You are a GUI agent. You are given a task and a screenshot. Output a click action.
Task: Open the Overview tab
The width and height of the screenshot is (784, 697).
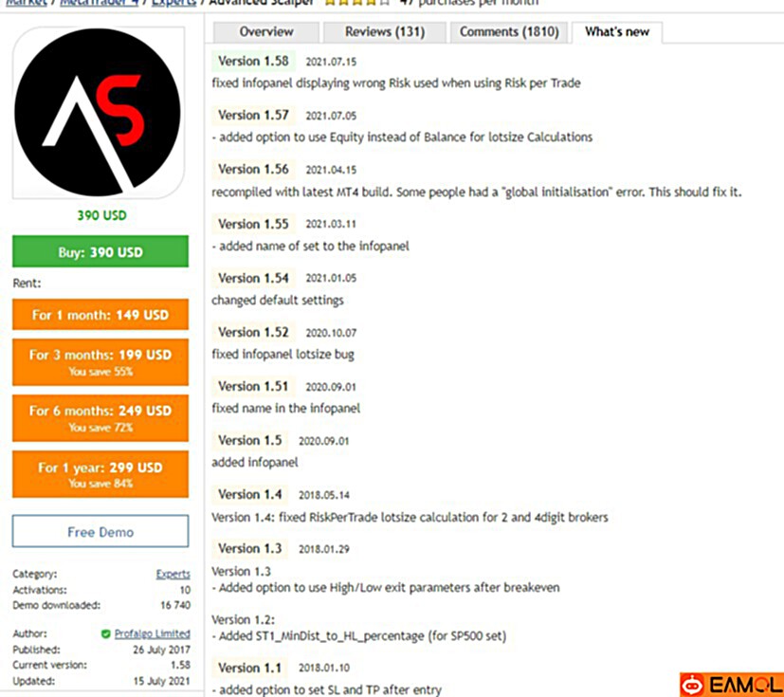(x=266, y=32)
